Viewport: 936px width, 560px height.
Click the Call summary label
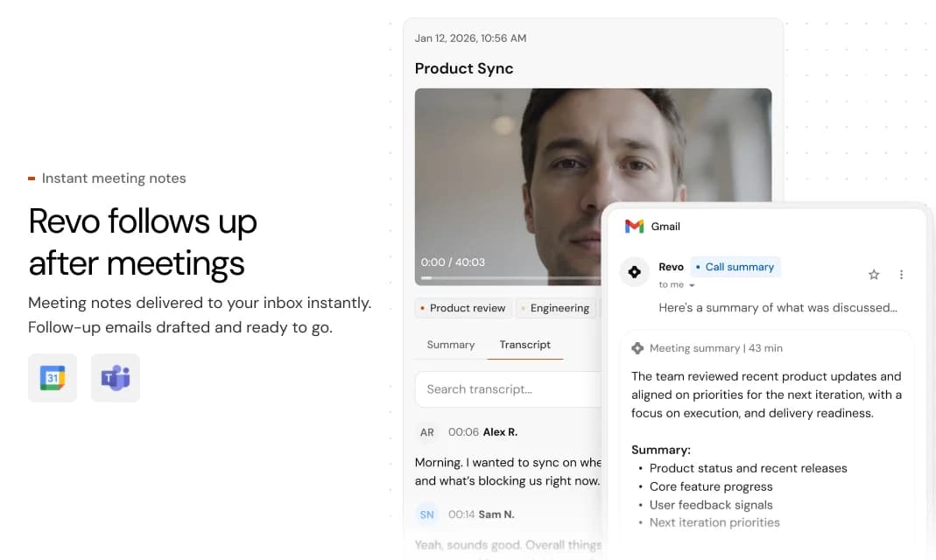click(x=735, y=267)
